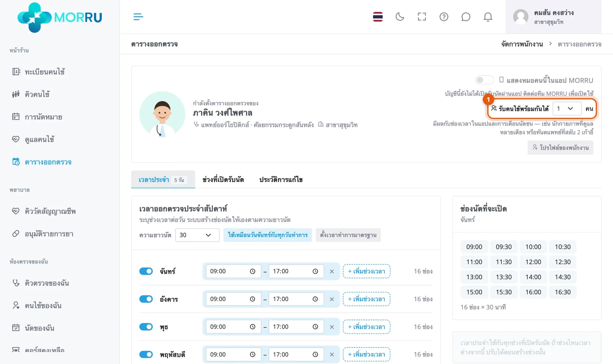Add time range for พุธ

(x=367, y=327)
